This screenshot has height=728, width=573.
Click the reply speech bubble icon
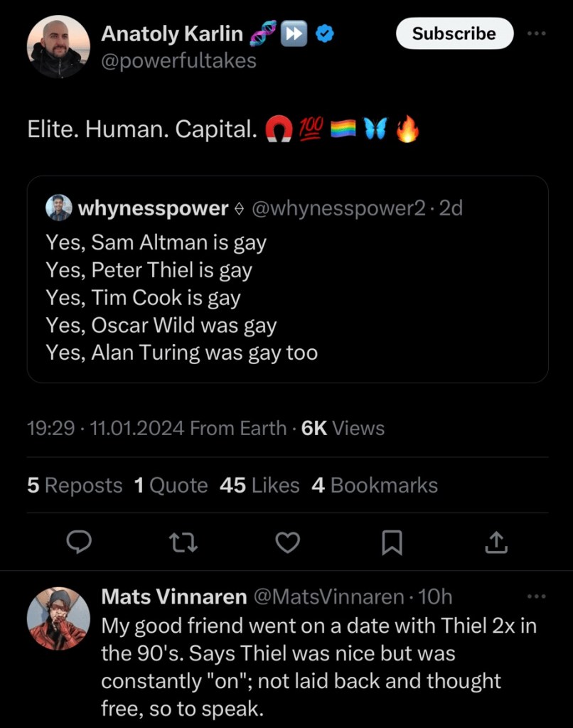79,543
